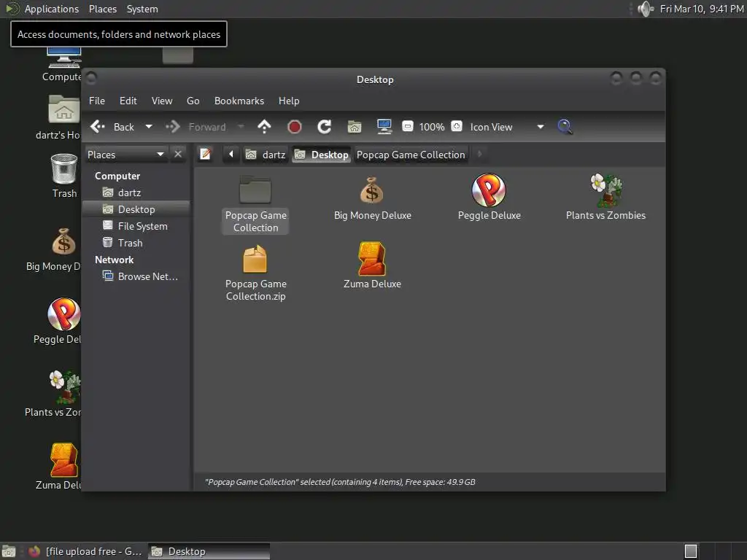Click Big Money desktop shortcut icon
The width and height of the screenshot is (747, 560).
64,242
